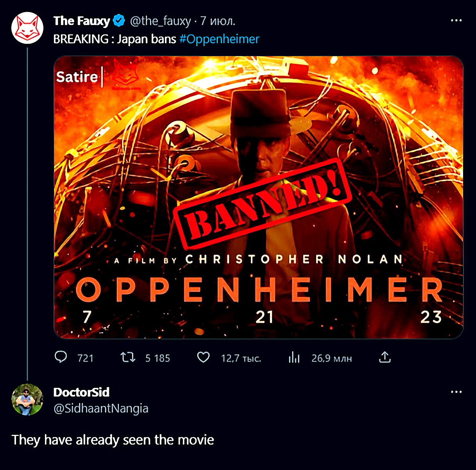Open DoctorSid's profile picture
The width and height of the screenshot is (476, 470).
(x=27, y=400)
